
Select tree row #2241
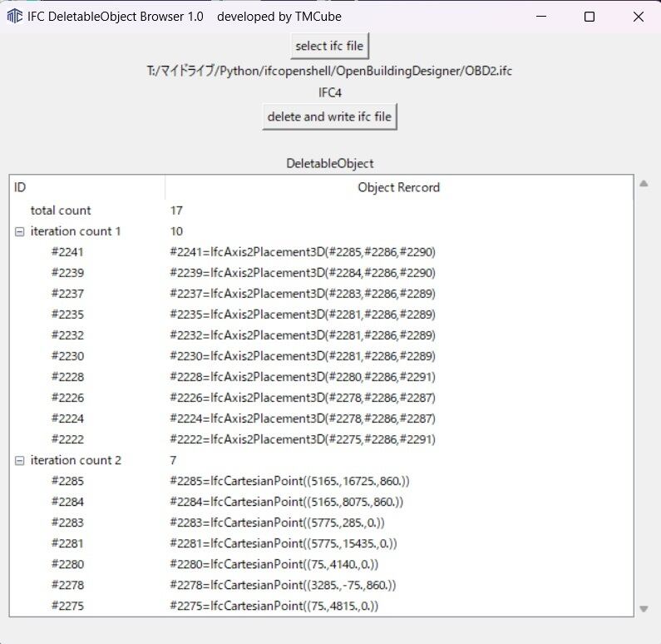click(67, 252)
